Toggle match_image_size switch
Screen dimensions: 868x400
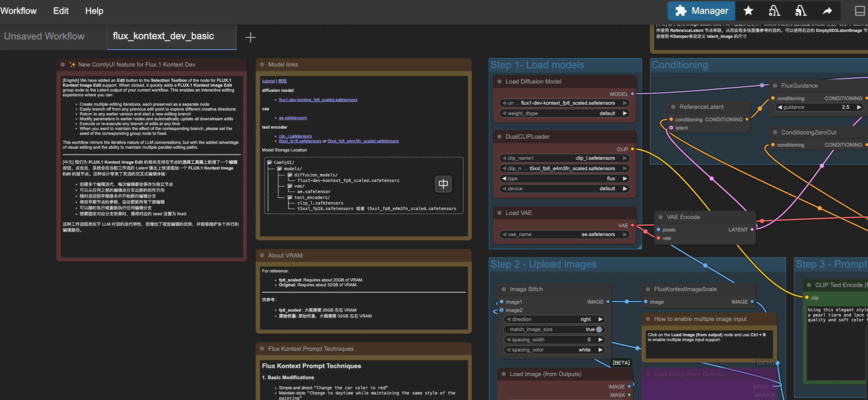pos(599,329)
